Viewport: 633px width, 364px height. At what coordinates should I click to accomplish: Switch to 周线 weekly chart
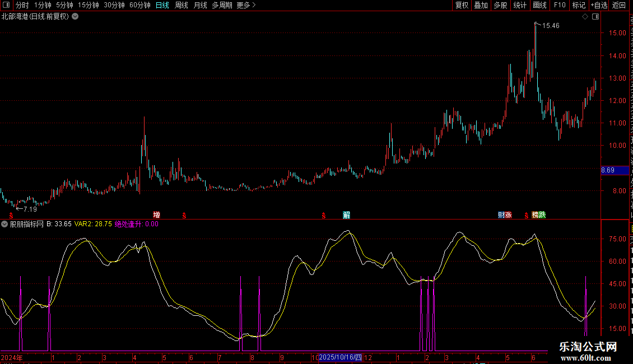181,5
